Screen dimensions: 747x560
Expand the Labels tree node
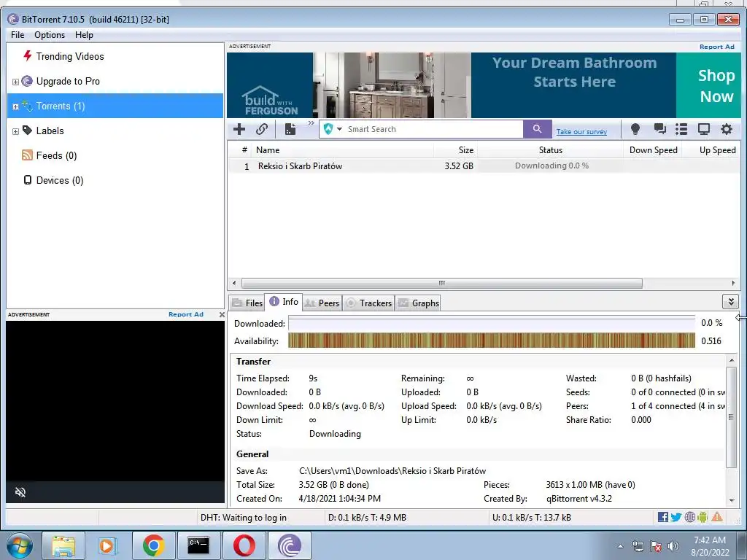click(15, 131)
